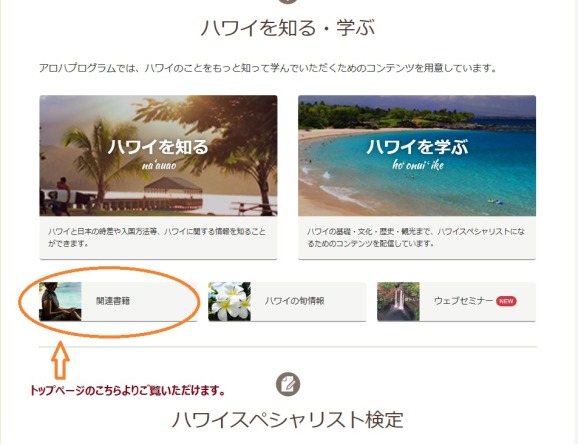The height and width of the screenshot is (445, 578).
Task: Click the red NEW badge
Action: [x=506, y=301]
